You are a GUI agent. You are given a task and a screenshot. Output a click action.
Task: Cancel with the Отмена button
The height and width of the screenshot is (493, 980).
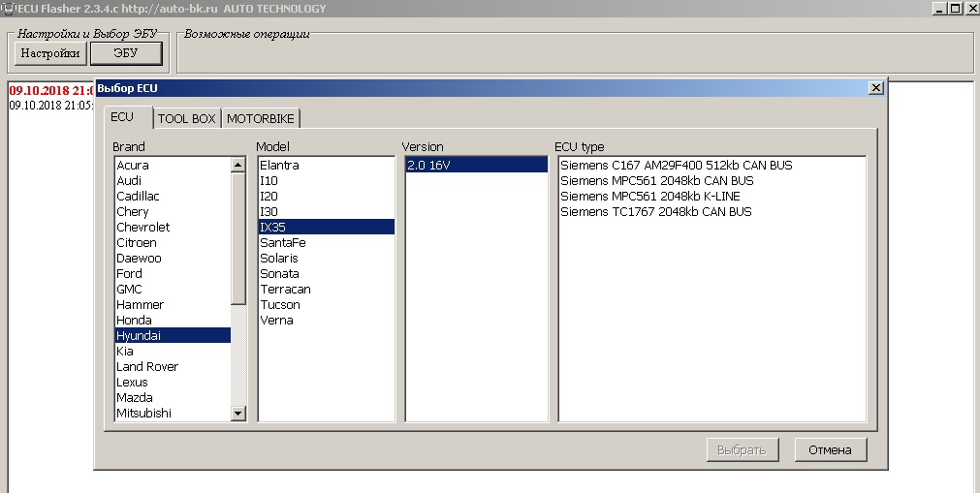(830, 449)
